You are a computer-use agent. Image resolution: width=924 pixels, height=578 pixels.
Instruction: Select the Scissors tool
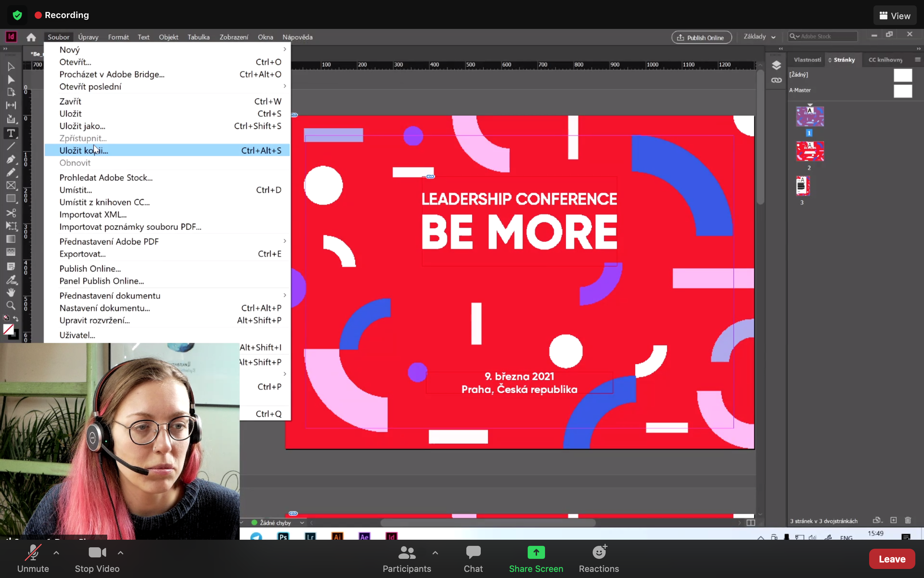[x=11, y=213]
